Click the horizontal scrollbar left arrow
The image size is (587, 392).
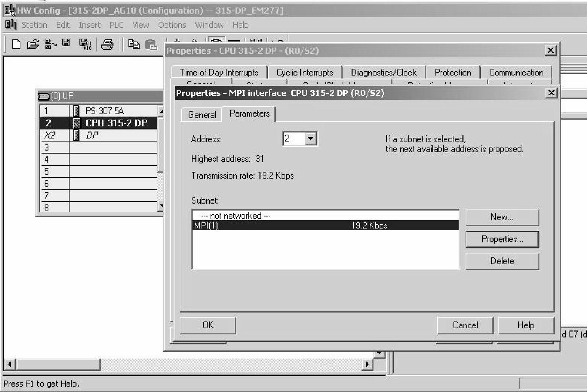10,364
